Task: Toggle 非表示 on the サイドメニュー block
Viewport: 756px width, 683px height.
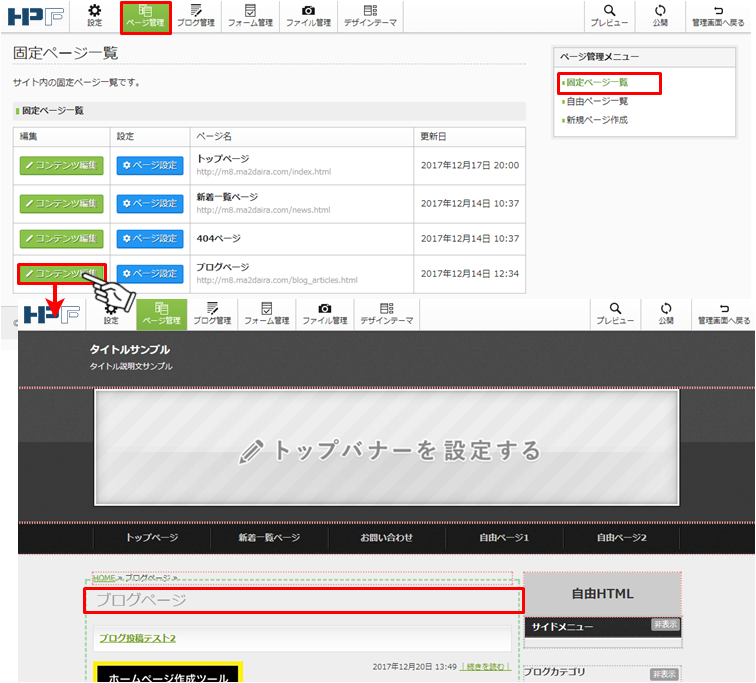Action: click(665, 624)
